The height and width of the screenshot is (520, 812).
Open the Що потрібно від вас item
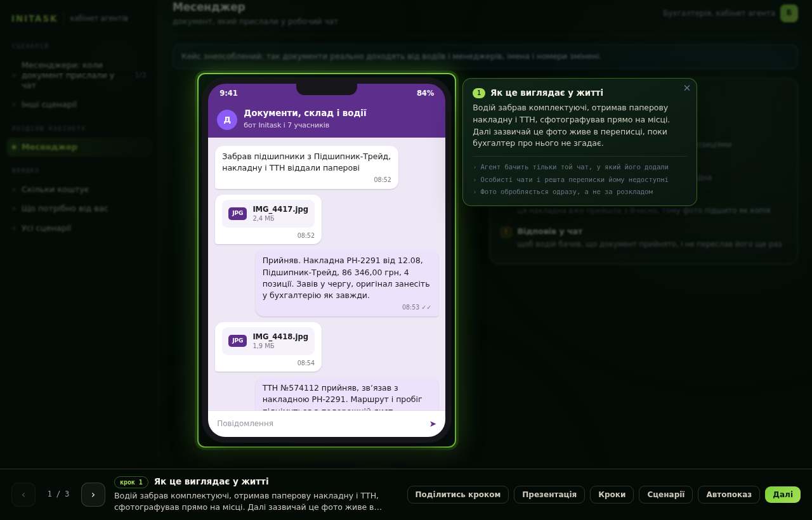[79, 209]
